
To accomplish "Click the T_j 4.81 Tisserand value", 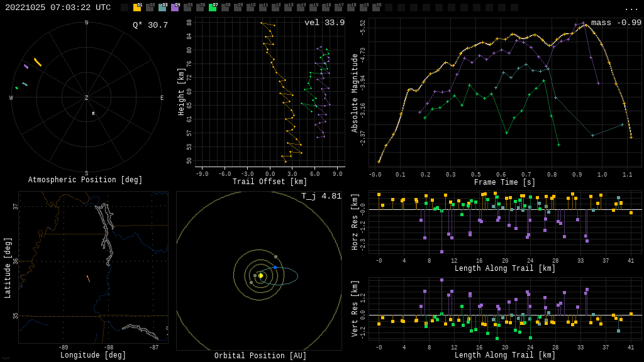I will click(x=321, y=196).
